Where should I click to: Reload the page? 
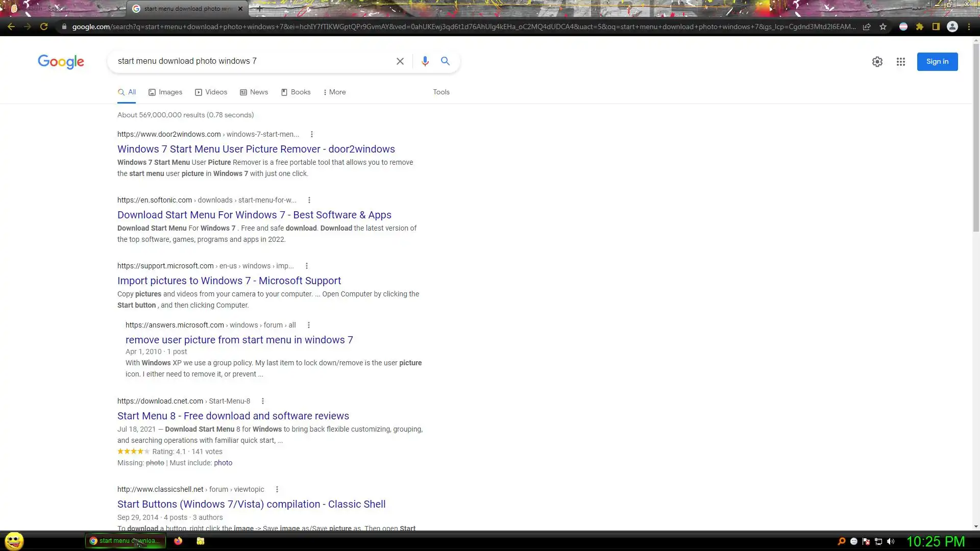(x=44, y=27)
